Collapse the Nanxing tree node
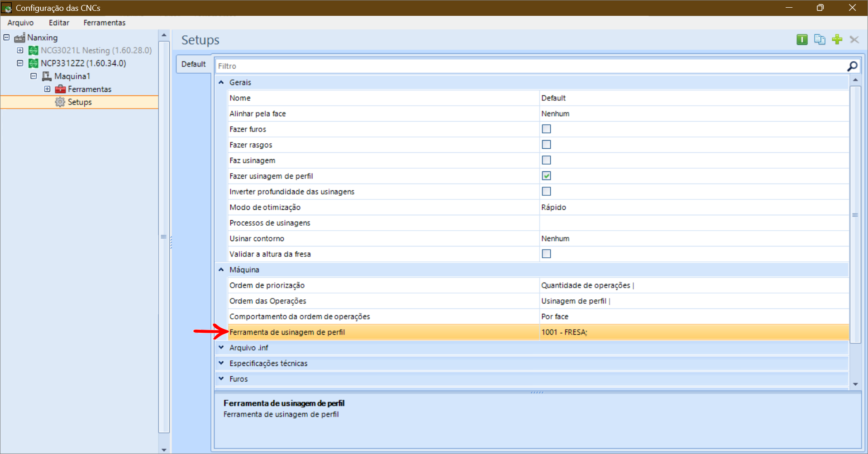 (7, 37)
